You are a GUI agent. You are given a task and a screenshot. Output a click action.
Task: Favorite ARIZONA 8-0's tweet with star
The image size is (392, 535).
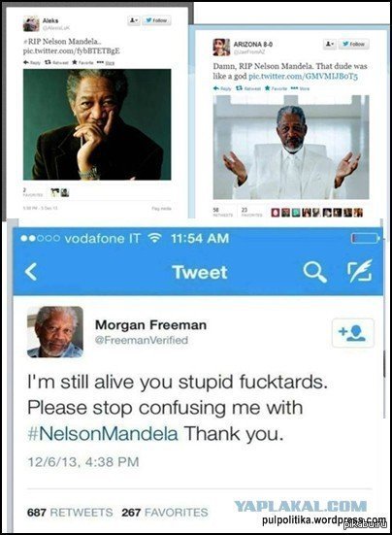click(x=276, y=88)
